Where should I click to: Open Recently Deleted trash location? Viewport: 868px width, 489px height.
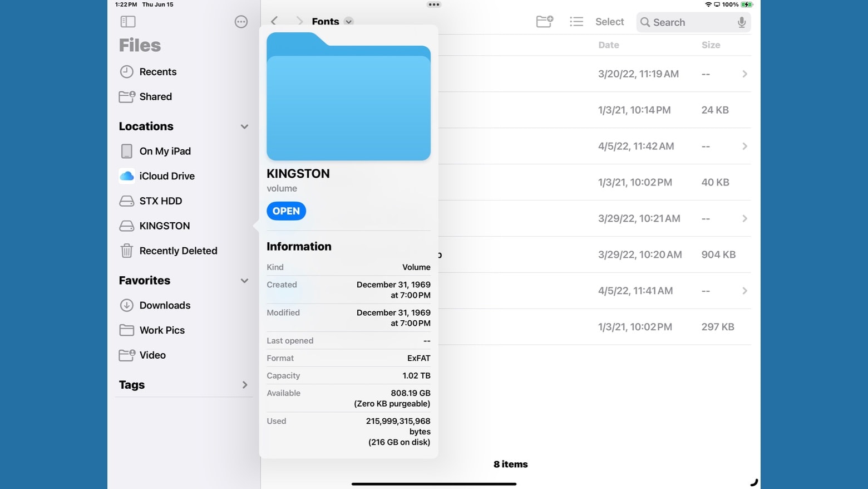click(178, 251)
